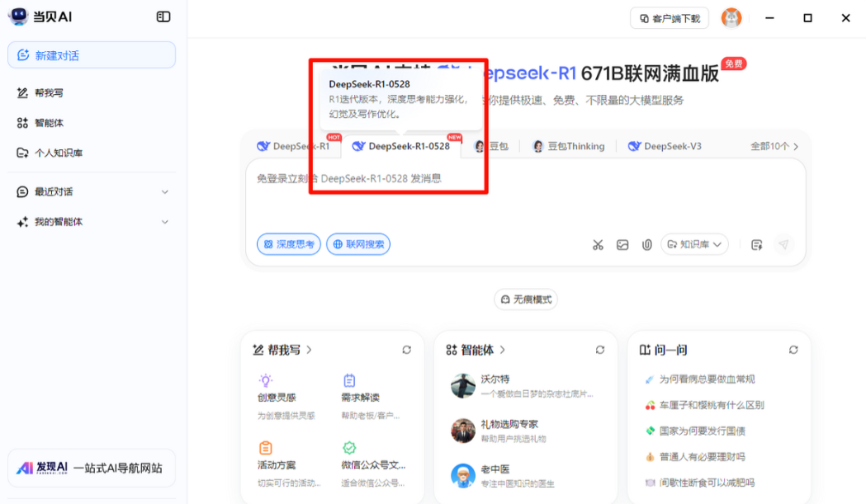The height and width of the screenshot is (504, 866).
Task: Open the 发现AI navigation banner
Action: [x=92, y=469]
